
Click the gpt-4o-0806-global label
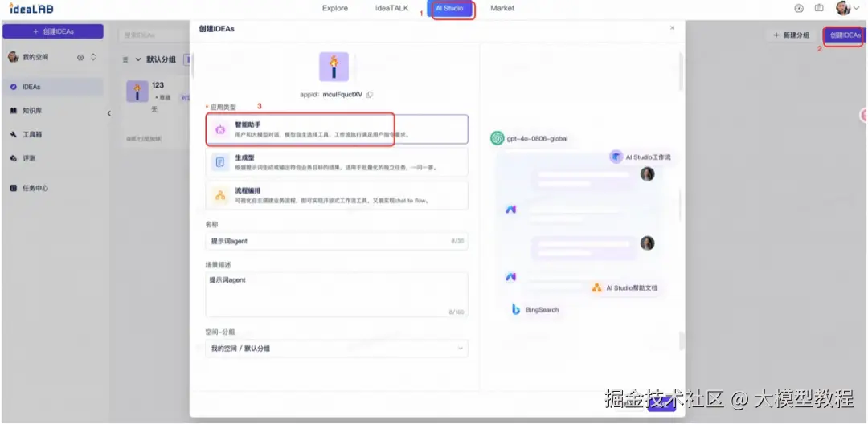tap(537, 139)
